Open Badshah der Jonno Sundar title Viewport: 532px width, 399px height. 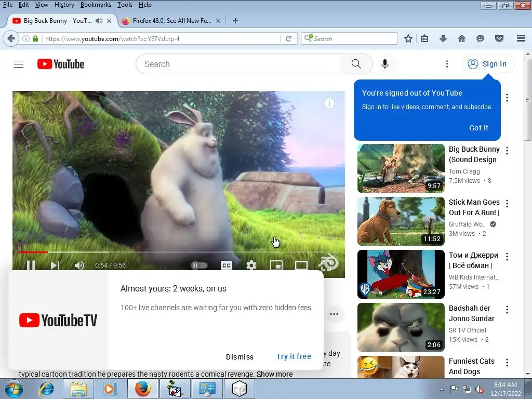[x=472, y=313]
